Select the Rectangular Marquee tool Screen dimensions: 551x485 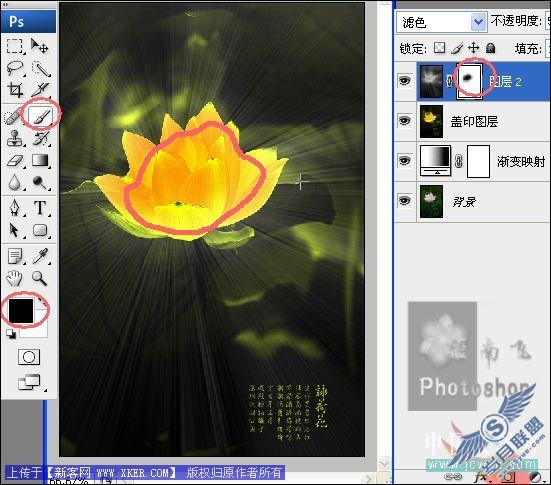pyautogui.click(x=15, y=46)
